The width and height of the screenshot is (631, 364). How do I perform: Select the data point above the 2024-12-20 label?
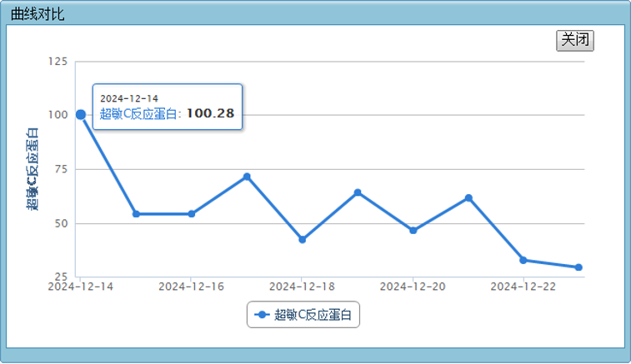413,231
